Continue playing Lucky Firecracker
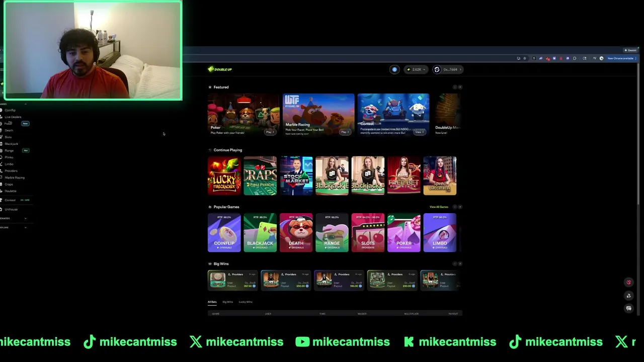The width and height of the screenshot is (644, 362). click(224, 175)
